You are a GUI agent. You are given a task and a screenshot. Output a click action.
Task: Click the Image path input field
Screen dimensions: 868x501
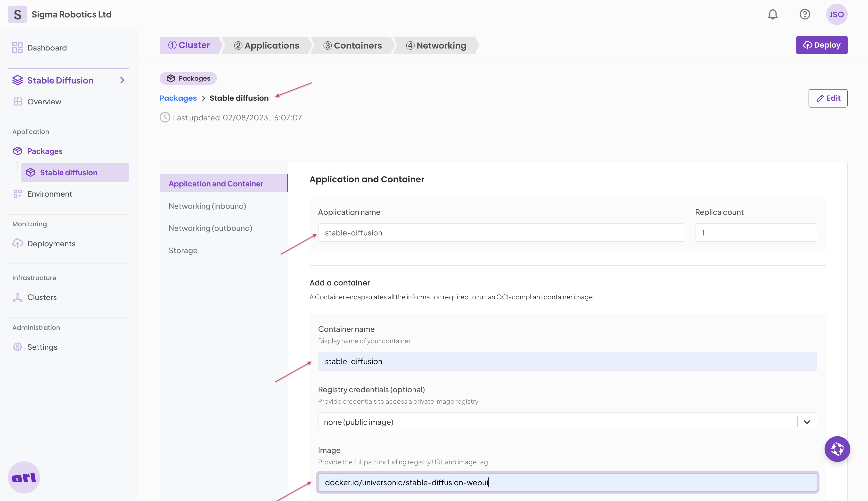[567, 482]
